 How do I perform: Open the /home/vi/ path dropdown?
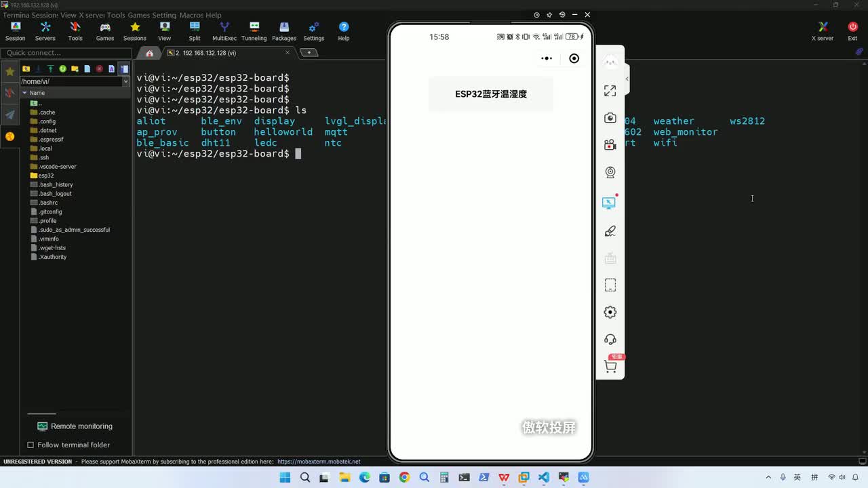125,81
